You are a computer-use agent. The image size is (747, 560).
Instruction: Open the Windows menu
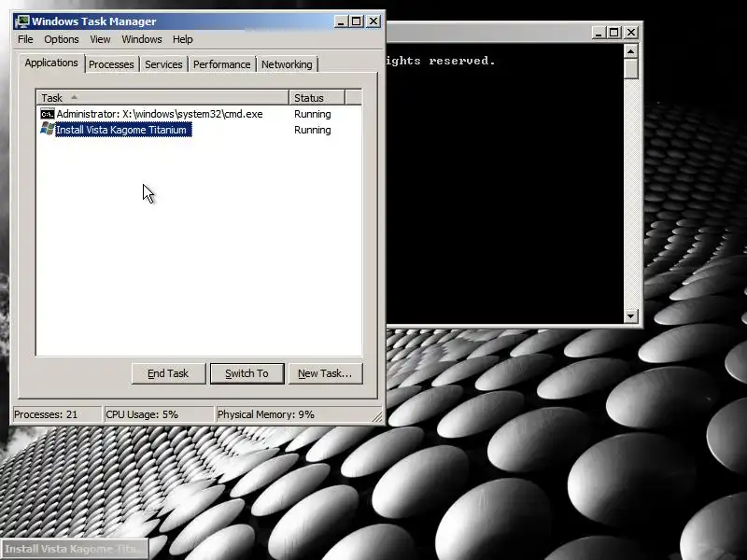tap(142, 39)
